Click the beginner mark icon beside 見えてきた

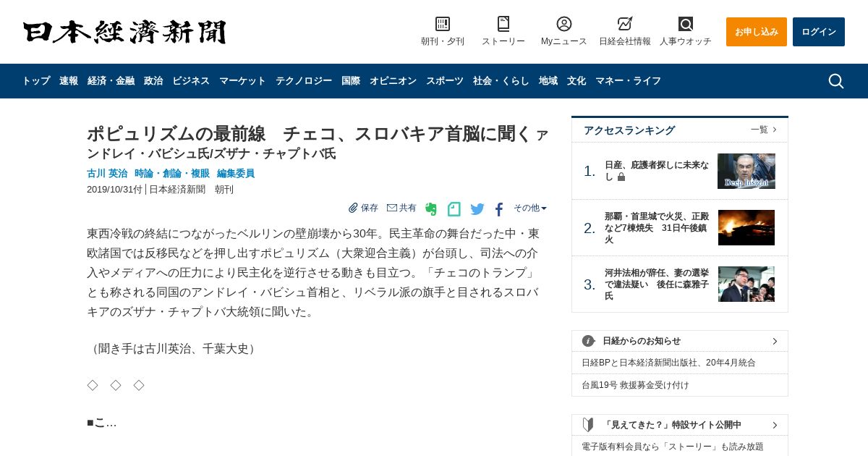(x=589, y=425)
